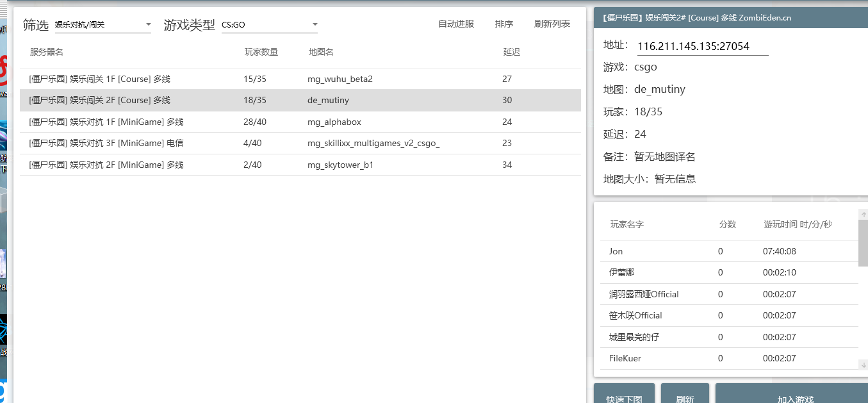868x403 pixels.
Task: Click the 排序 sort button
Action: point(504,24)
